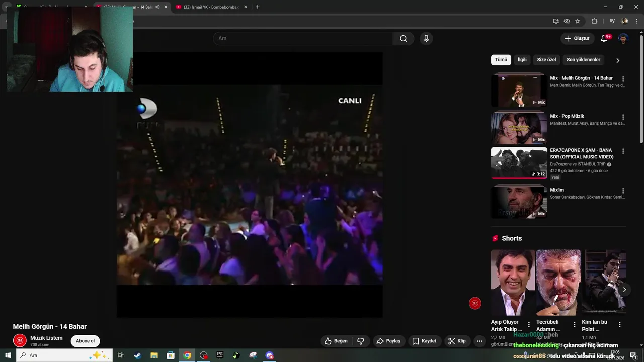Click Müzik Listem channel name
The width and height of the screenshot is (644, 362).
tap(46, 338)
